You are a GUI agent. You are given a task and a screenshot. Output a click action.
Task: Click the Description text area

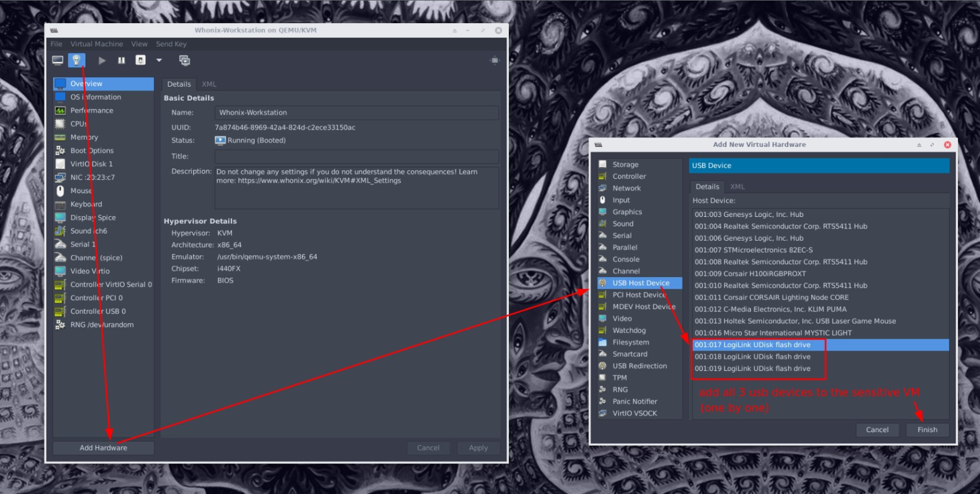357,187
